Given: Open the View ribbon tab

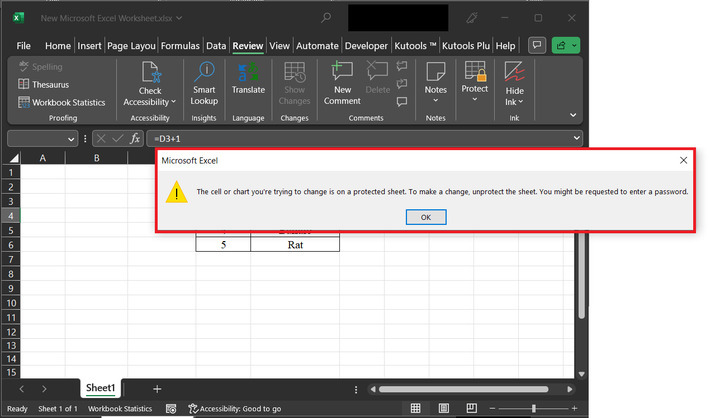Looking at the screenshot, I should [x=279, y=46].
